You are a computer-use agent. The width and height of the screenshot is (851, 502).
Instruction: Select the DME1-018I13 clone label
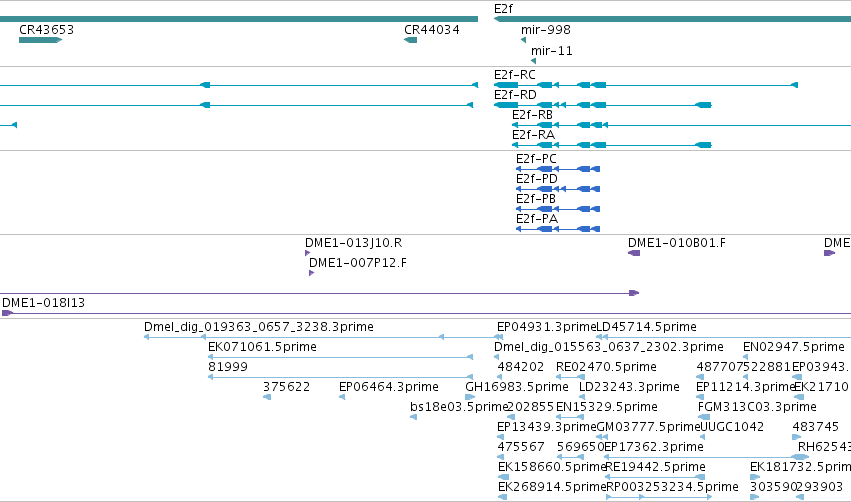click(43, 303)
